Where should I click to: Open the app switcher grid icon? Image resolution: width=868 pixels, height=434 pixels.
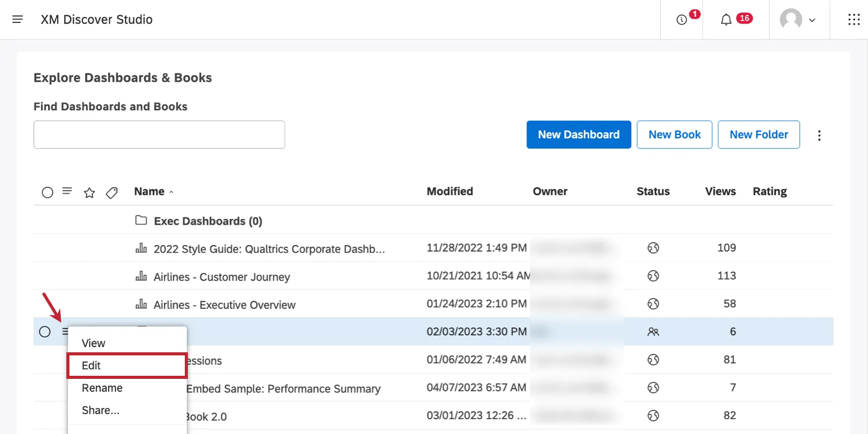tap(854, 20)
